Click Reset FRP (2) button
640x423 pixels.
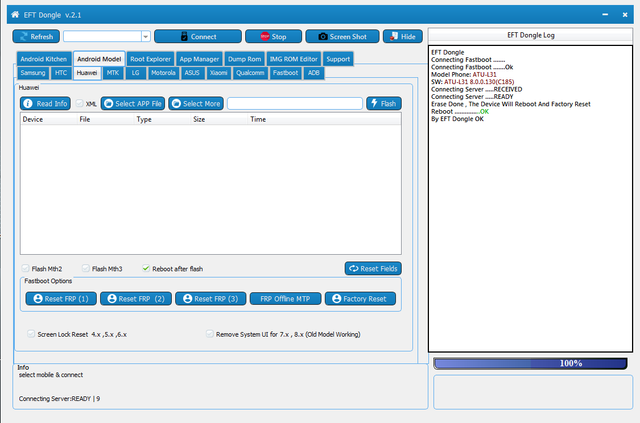136,298
